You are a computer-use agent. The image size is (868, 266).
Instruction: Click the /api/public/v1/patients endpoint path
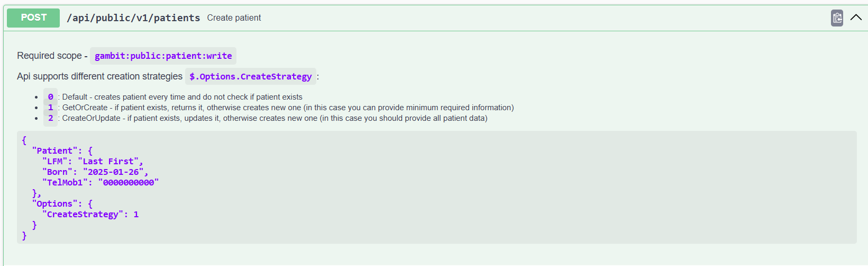tap(133, 18)
